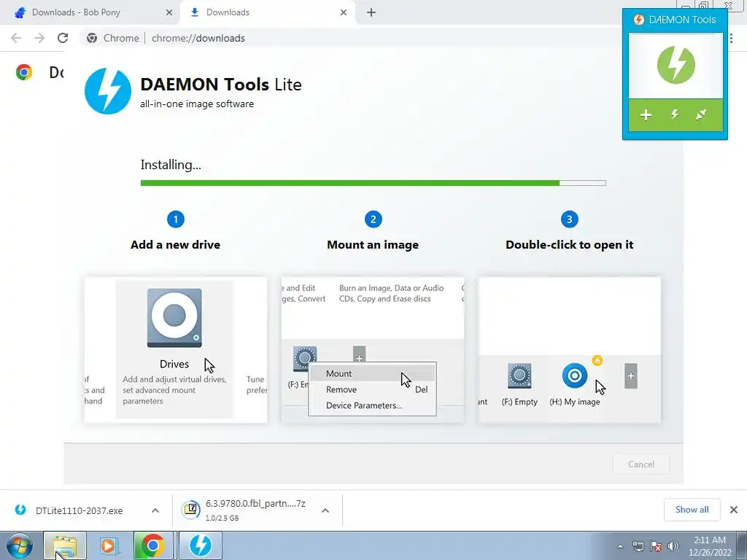Click the 1.0/2.5 GB download progress text

[222, 518]
